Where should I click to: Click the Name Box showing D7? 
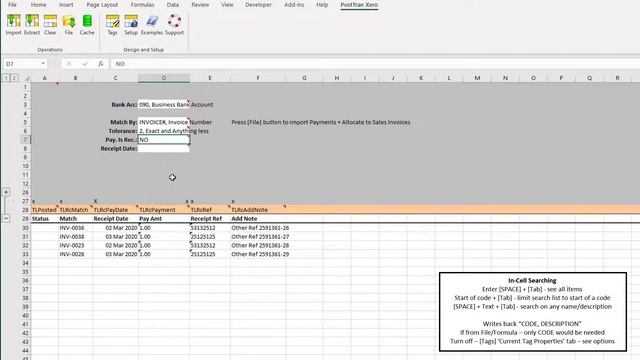pos(22,64)
